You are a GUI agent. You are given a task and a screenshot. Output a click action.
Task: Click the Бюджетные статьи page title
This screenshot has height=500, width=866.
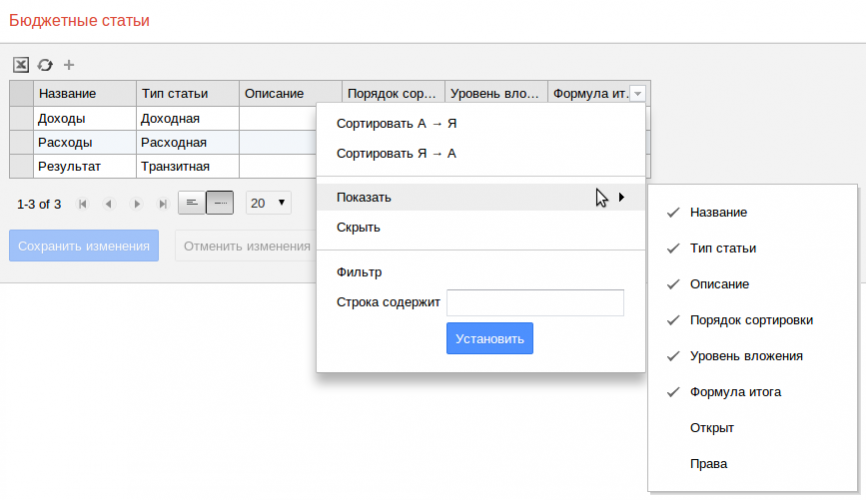(x=79, y=20)
